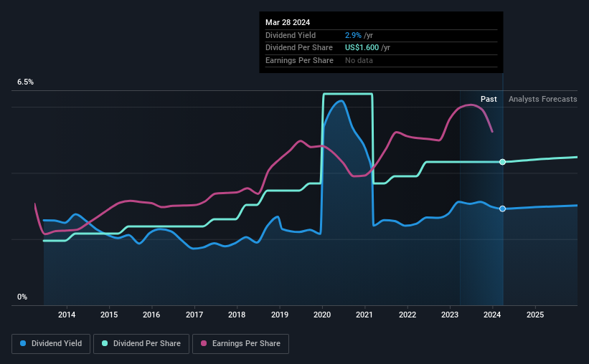Click the pink Earnings Per Share legend dot

[x=204, y=343]
